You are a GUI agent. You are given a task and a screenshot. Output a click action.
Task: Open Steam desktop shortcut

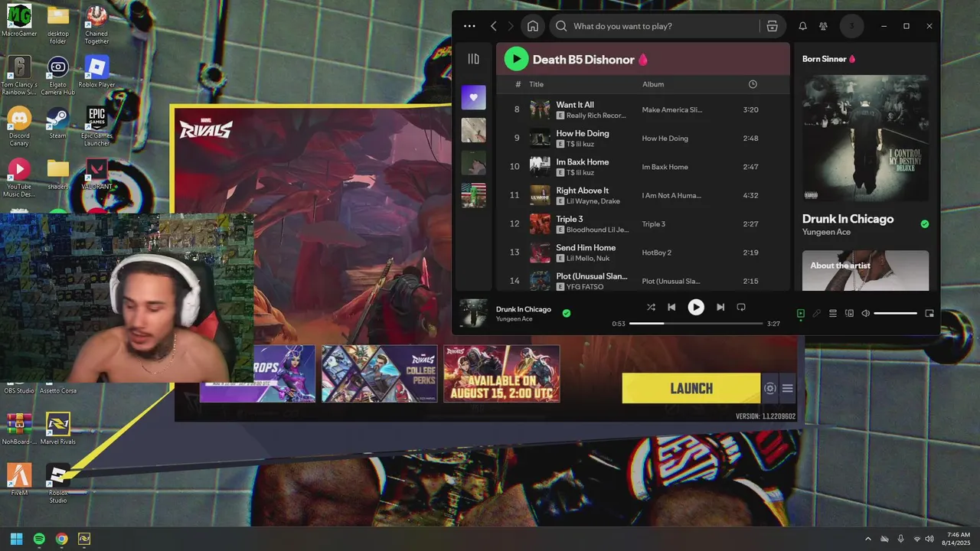pyautogui.click(x=58, y=122)
